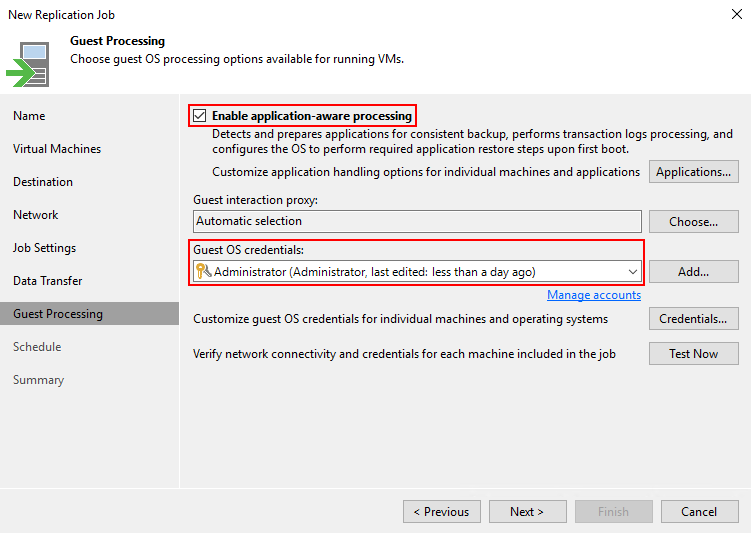This screenshot has width=751, height=533.
Task: Expand the Guest OS credentials dropdown
Action: click(x=632, y=271)
